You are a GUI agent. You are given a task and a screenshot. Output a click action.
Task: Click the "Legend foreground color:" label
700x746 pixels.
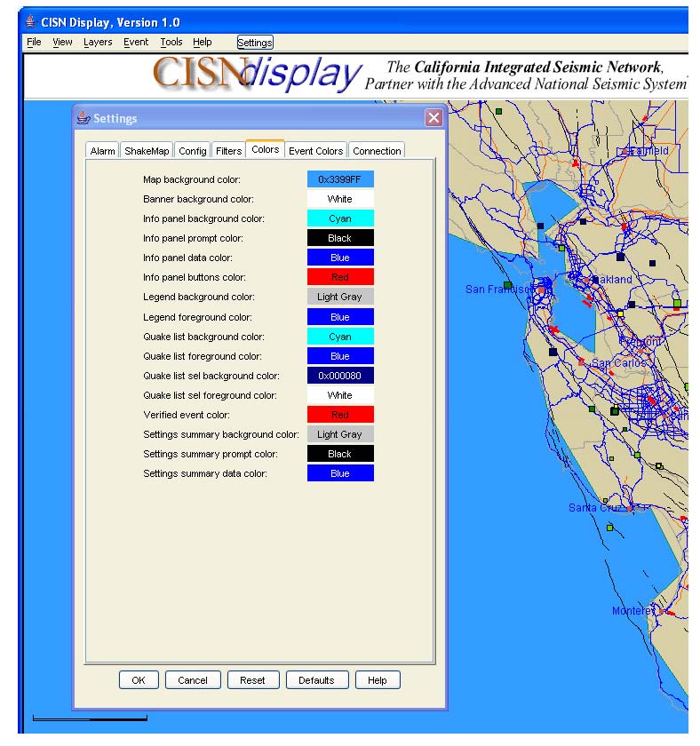pyautogui.click(x=197, y=317)
